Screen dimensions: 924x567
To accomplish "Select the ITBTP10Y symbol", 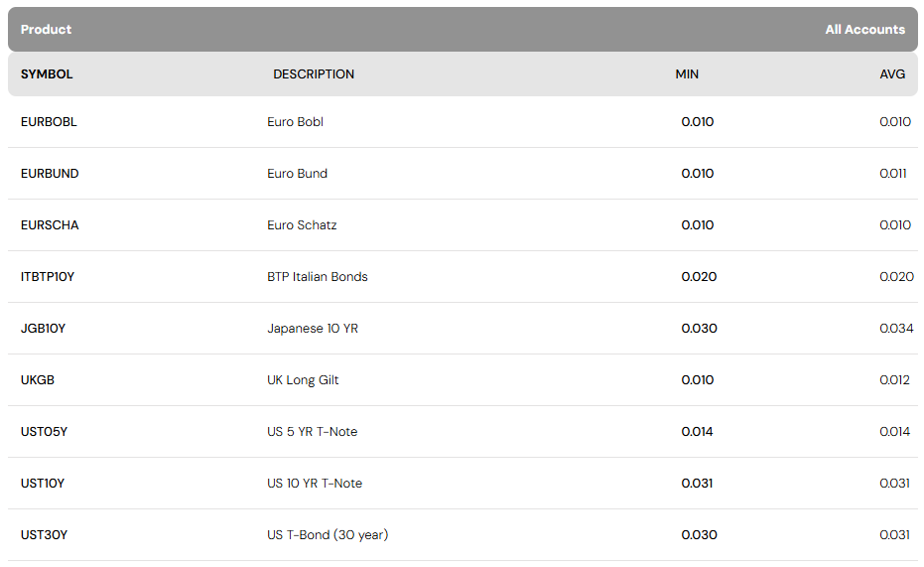I will coord(48,277).
